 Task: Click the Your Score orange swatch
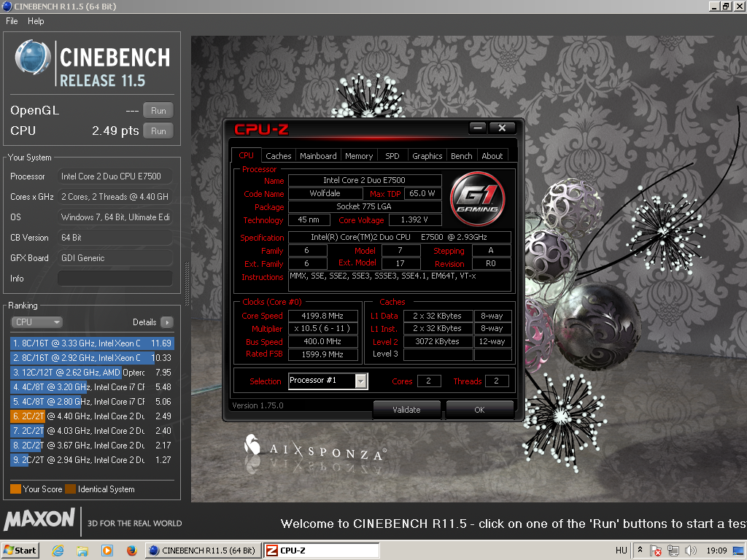[16, 489]
